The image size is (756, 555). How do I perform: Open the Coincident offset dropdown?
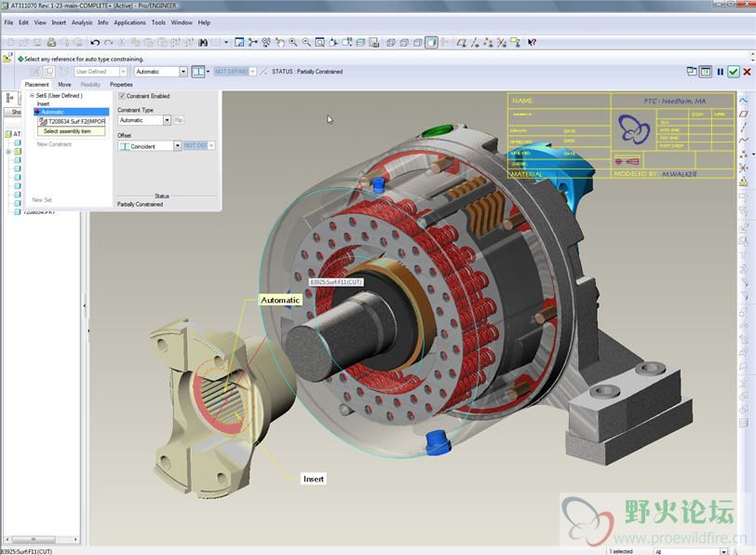coord(177,145)
